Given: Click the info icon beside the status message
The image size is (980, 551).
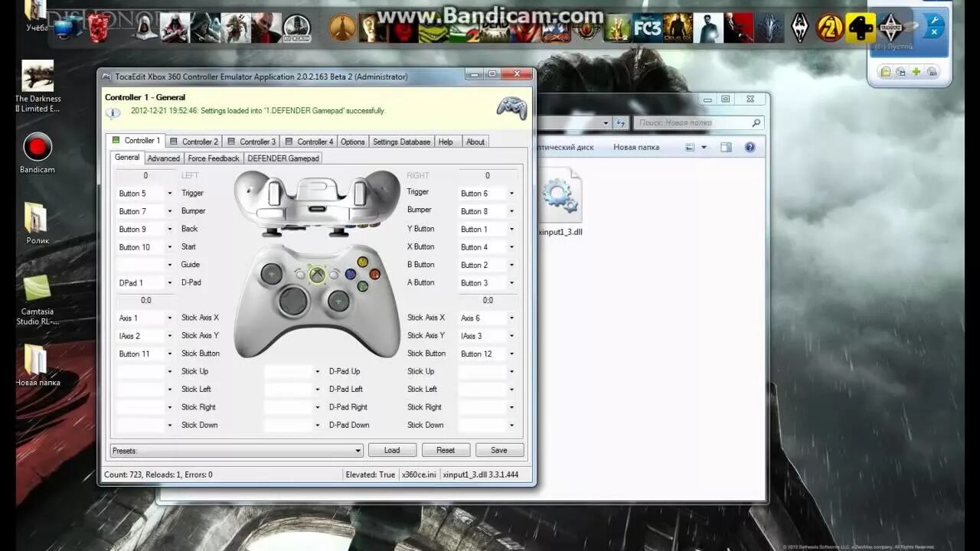Looking at the screenshot, I should tap(113, 112).
